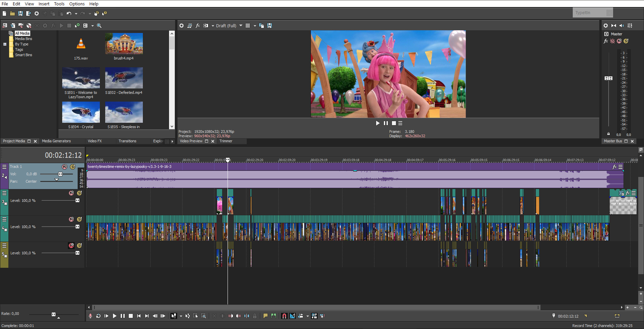
Task: Unmute video track 5
Action: 71,246
